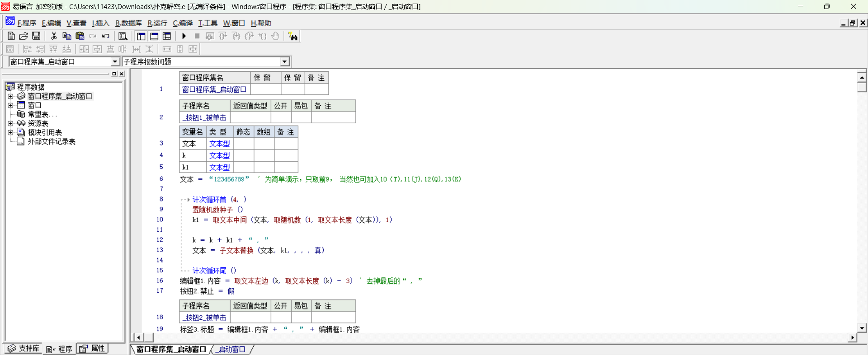The image size is (868, 355).
Task: Undo the last edit with the Undo icon
Action: [x=106, y=36]
